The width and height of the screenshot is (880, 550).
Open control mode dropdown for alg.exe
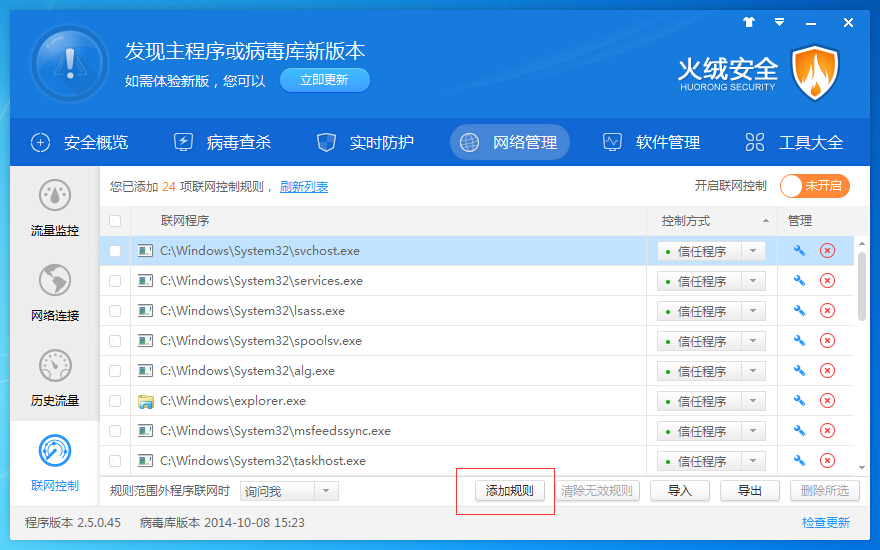[753, 371]
